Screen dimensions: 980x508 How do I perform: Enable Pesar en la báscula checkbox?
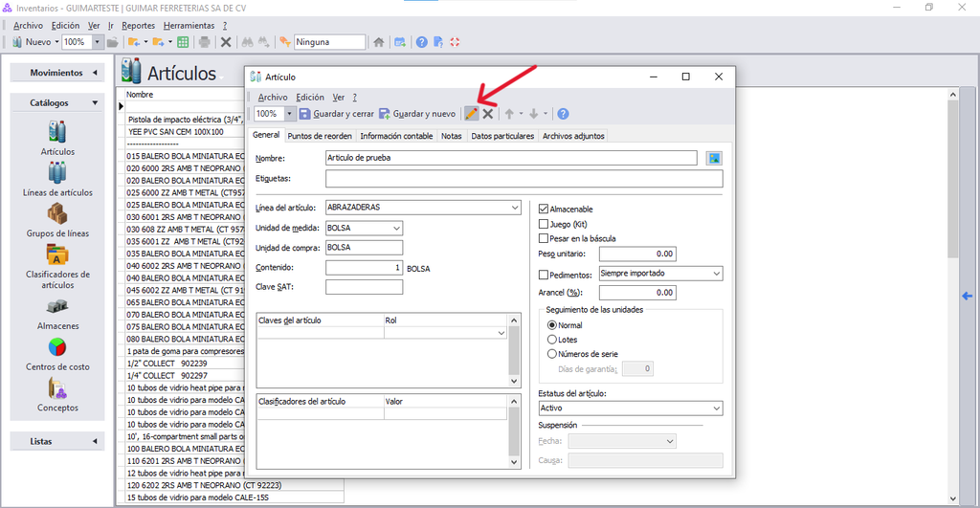pos(544,238)
